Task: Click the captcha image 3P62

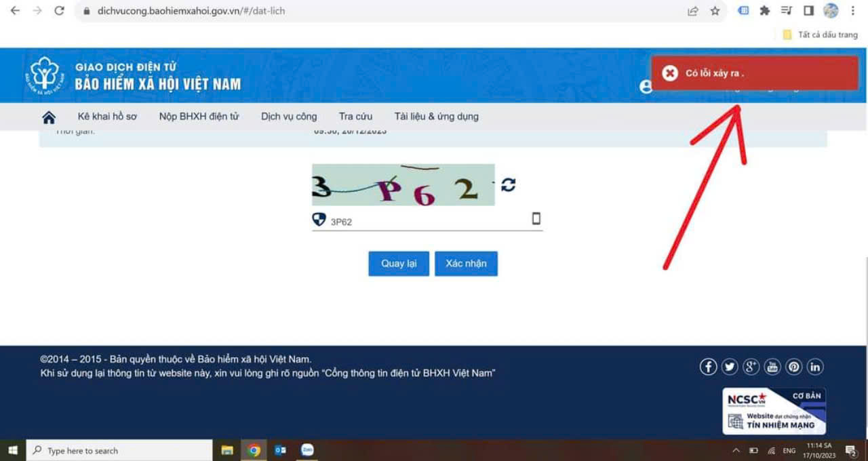Action: [403, 184]
